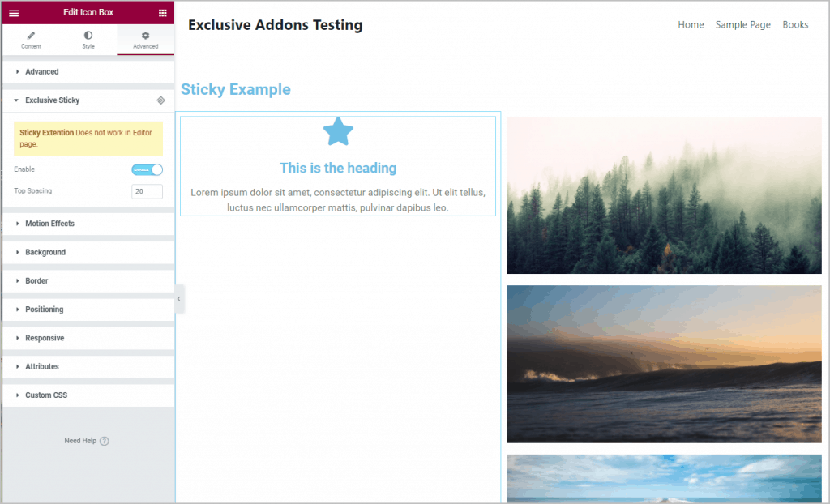Disable the sticky Enable toggle

click(146, 170)
